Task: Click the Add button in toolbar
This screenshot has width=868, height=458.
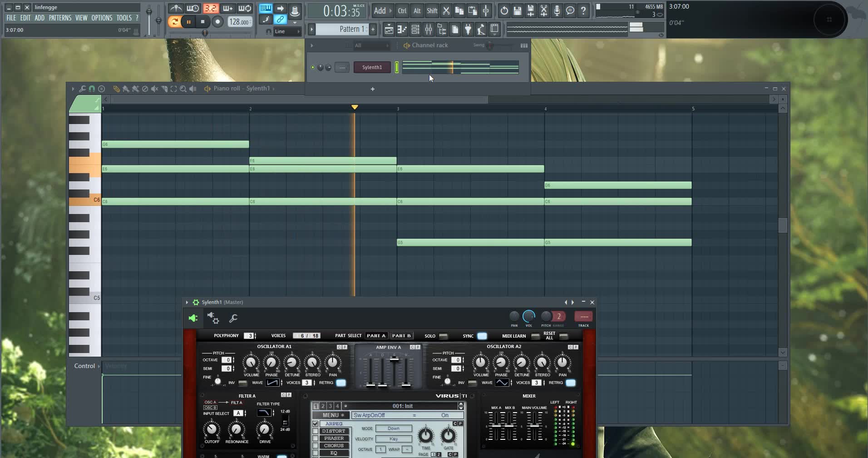Action: [383, 10]
